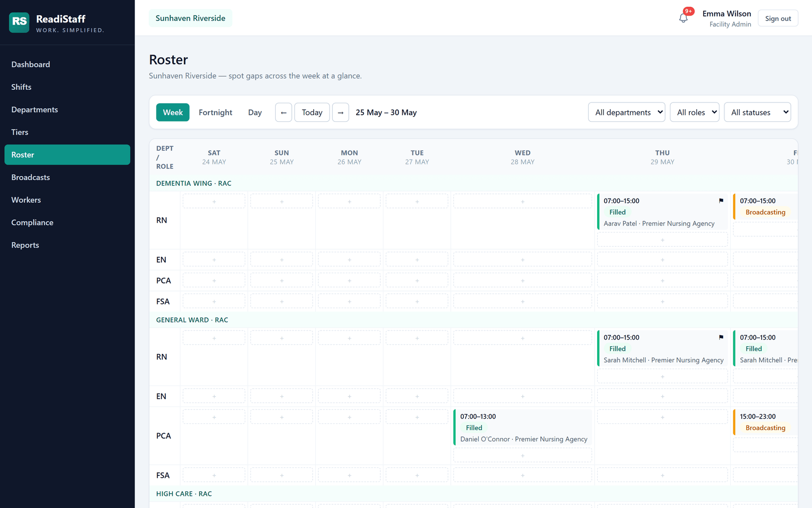Open the notifications bell icon
The image size is (812, 508).
pos(683,18)
